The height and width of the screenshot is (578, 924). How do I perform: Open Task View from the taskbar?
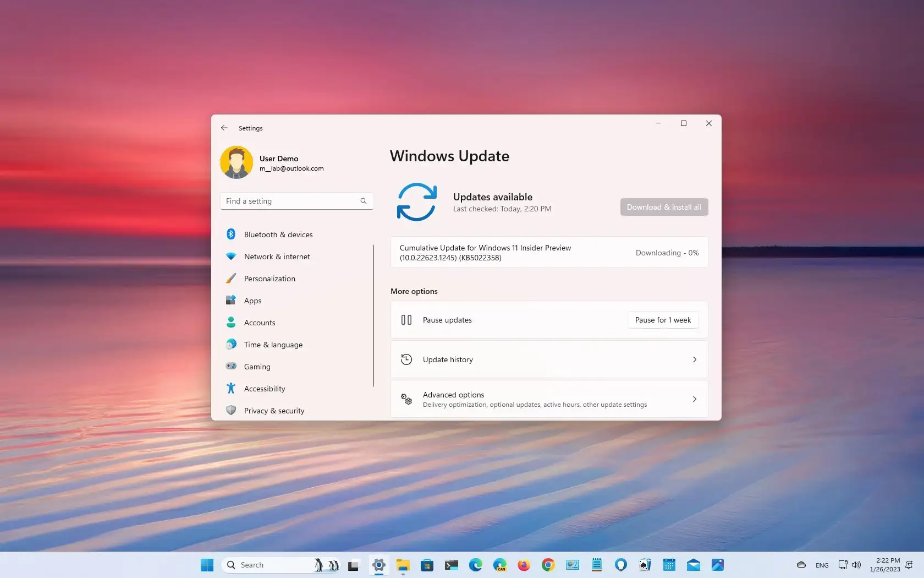click(353, 565)
